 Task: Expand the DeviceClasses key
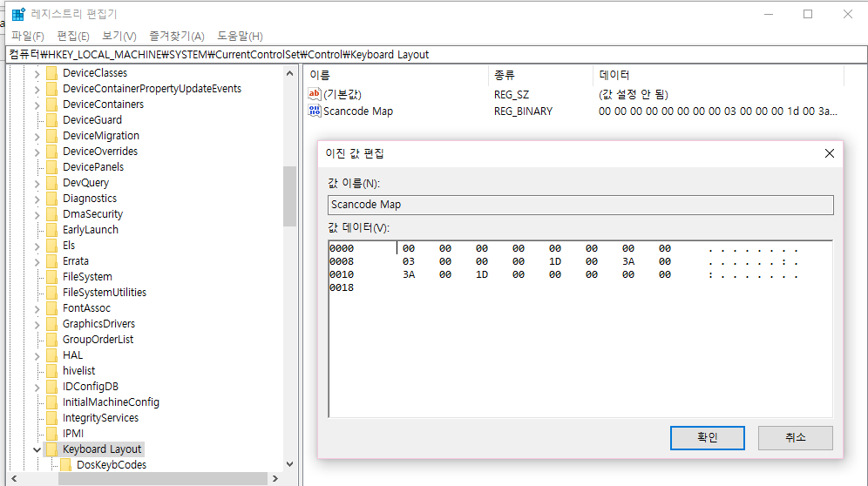[x=37, y=73]
